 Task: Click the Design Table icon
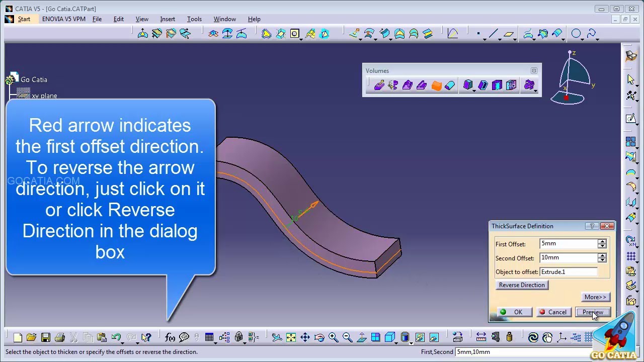[x=209, y=337]
